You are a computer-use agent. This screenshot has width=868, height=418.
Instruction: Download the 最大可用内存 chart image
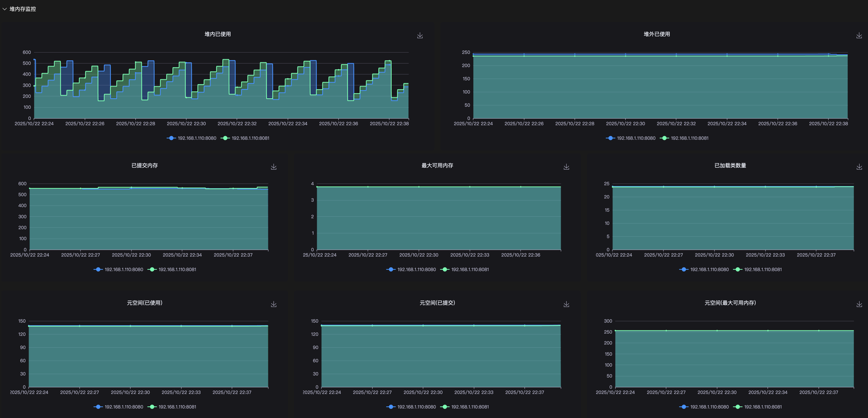coord(566,167)
